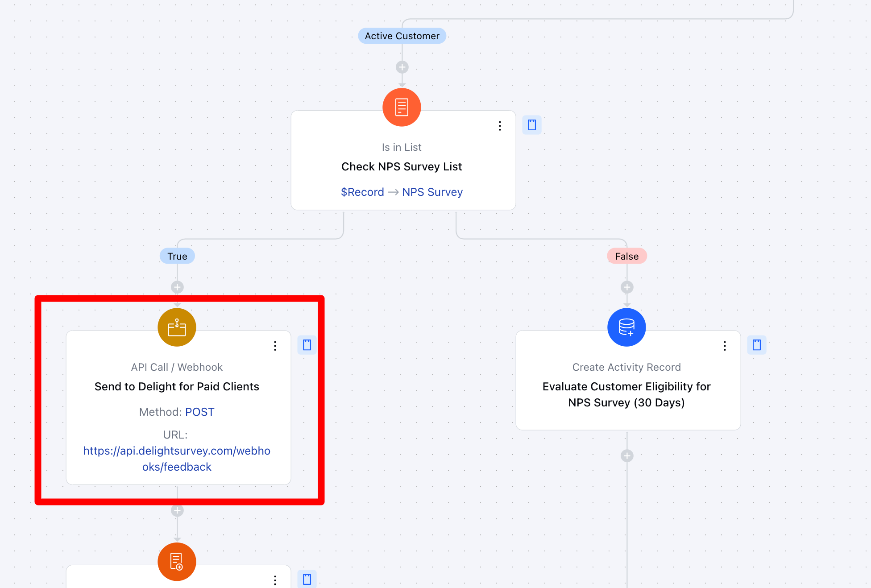Add a step under the False branch
The height and width of the screenshot is (588, 871).
(x=627, y=287)
